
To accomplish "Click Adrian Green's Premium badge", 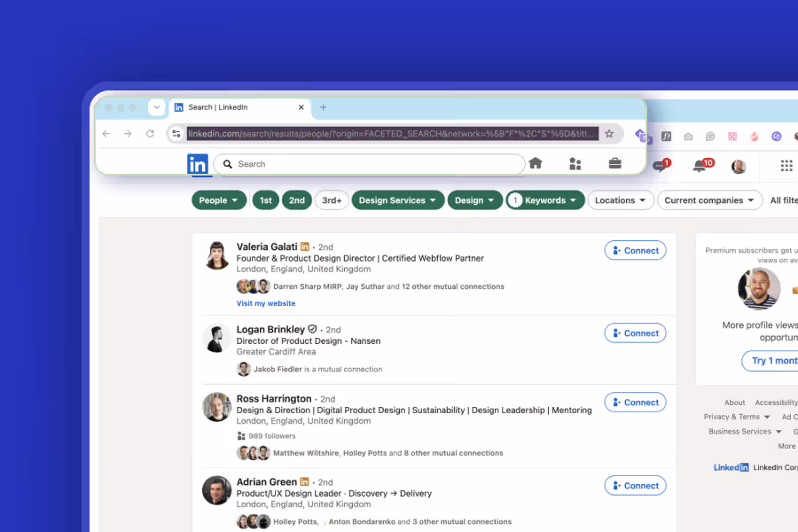I will point(304,481).
